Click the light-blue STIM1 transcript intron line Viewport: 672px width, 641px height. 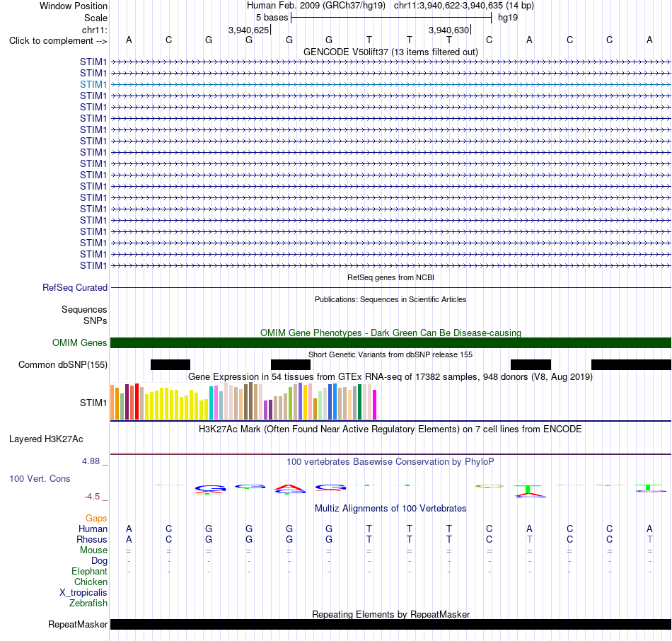point(390,84)
